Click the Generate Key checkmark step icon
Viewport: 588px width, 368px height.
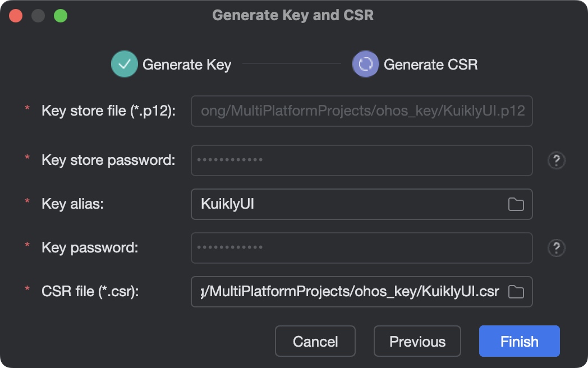[125, 65]
